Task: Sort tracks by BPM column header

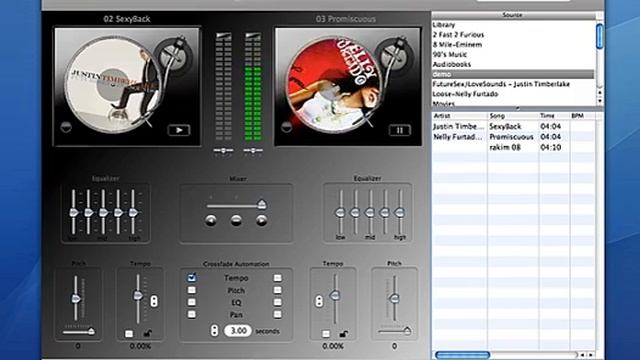Action: pos(582,116)
